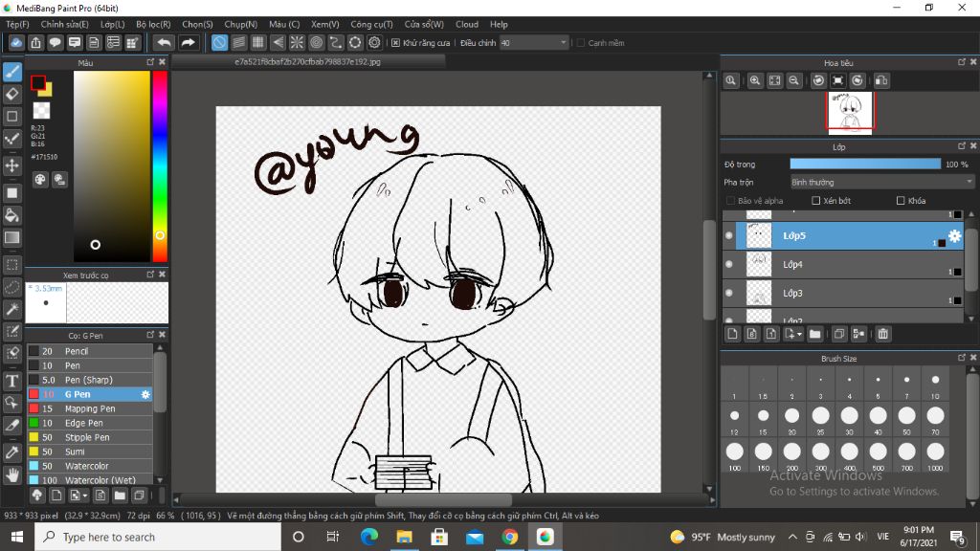Viewport: 980px width, 551px height.
Task: Duplicate the current layer
Action: click(x=838, y=334)
